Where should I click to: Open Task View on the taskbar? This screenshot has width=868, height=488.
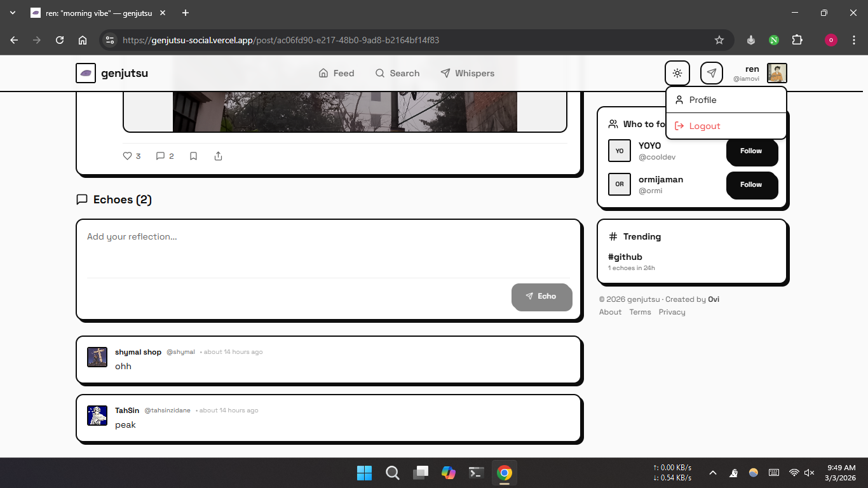tap(421, 473)
